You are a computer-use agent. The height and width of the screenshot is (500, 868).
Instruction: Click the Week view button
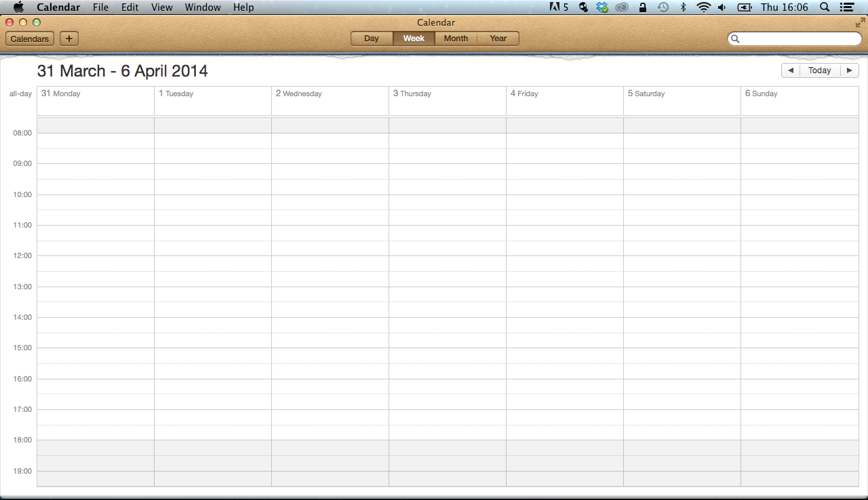(x=414, y=39)
